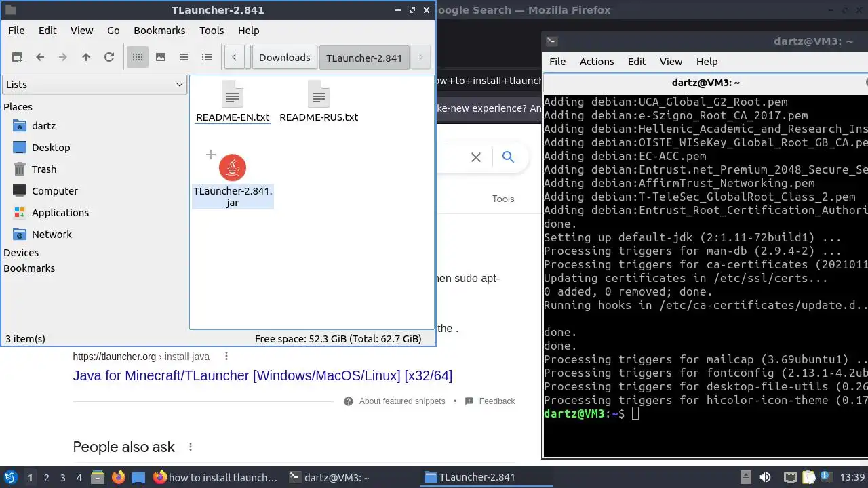Switch to workspace 4 in the pager

79,478
